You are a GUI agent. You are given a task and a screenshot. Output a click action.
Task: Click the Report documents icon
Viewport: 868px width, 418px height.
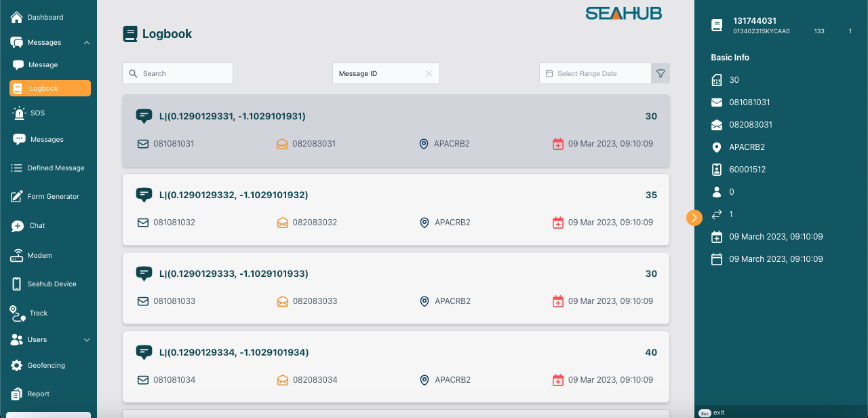click(x=17, y=394)
